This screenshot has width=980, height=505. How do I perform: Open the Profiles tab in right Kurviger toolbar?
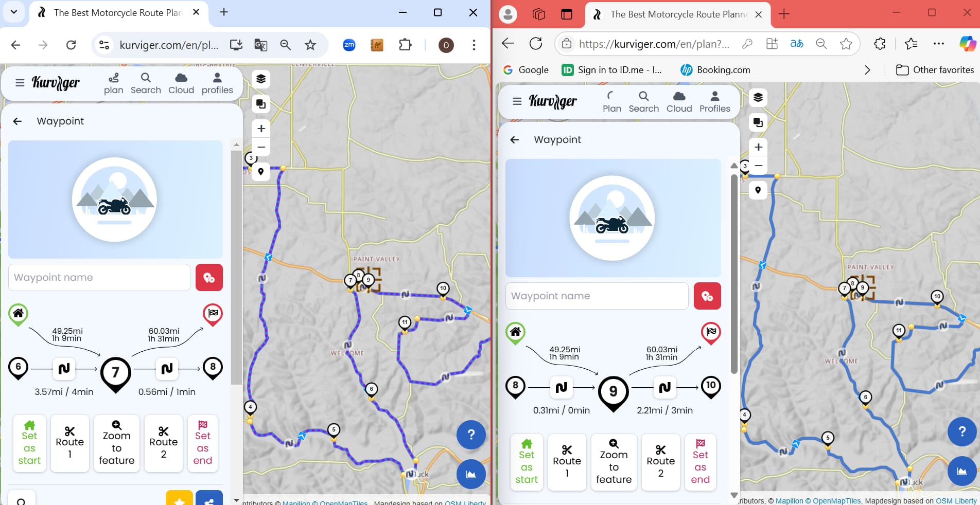[x=714, y=102]
